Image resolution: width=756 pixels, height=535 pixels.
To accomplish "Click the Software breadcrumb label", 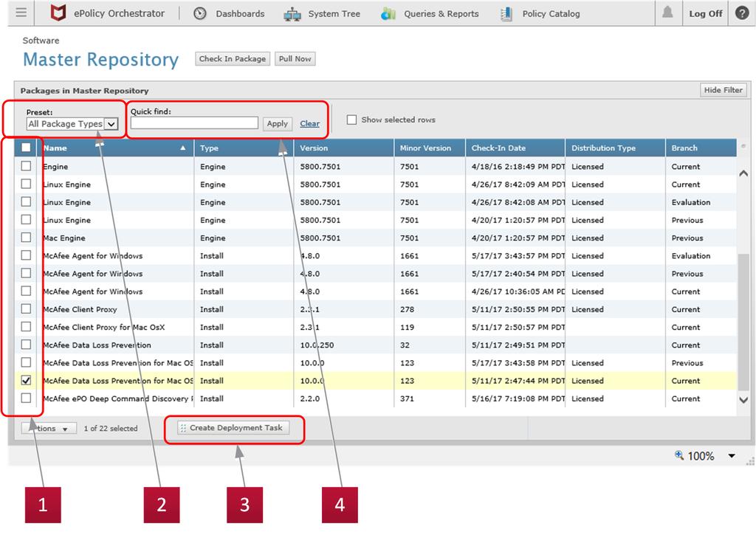I will point(41,41).
